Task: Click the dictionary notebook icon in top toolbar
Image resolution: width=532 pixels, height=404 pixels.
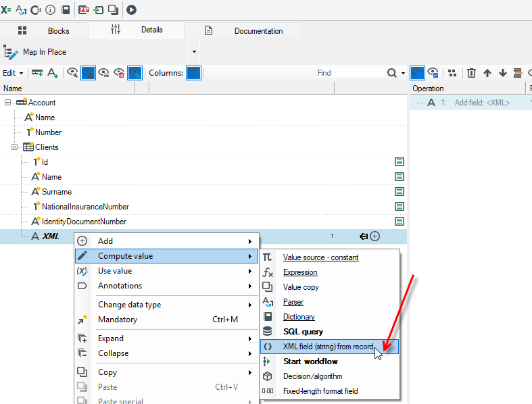Action: (66, 10)
